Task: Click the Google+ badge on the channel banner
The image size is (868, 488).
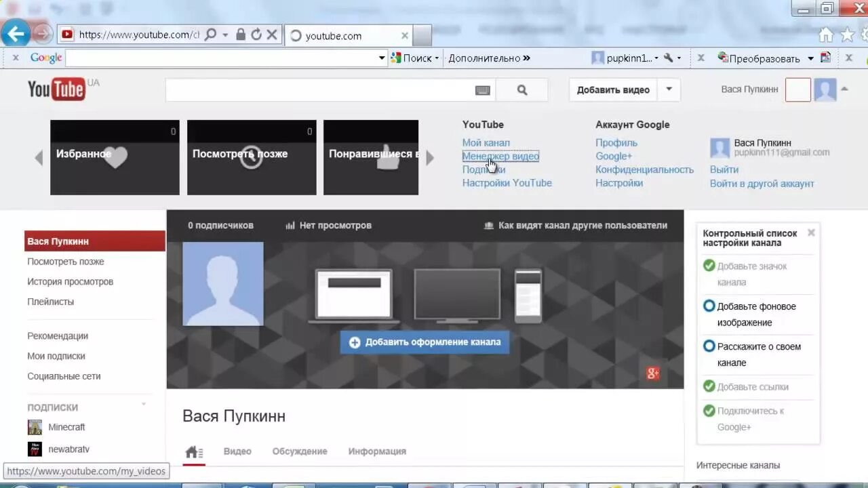Action: tap(652, 373)
